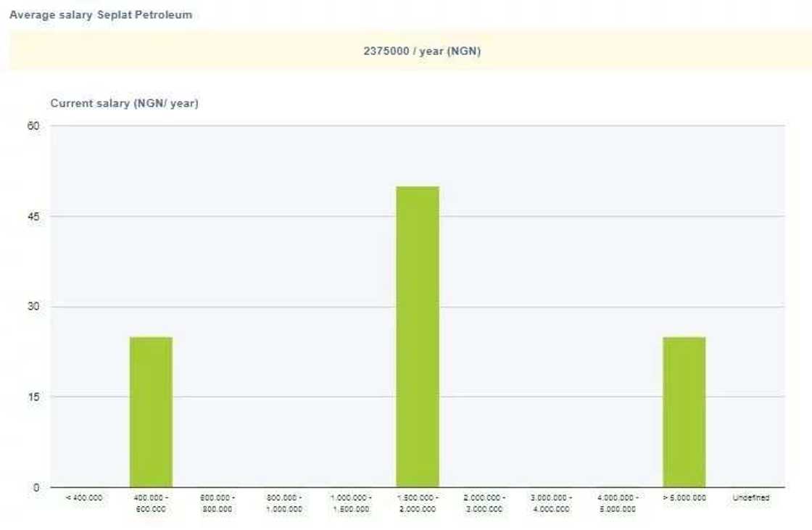The width and height of the screenshot is (812, 530).
Task: Select the y-axis value 45
Action: [x=34, y=216]
